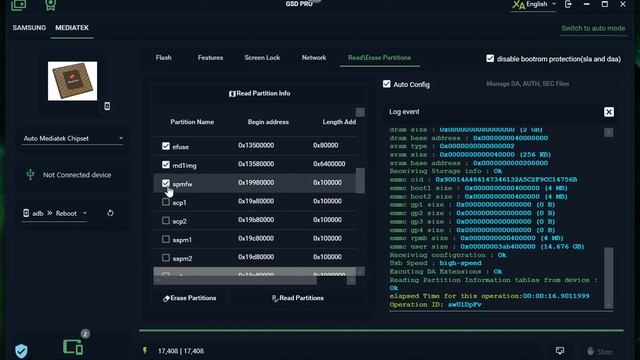Check the sspm2 partition checkbox
The image size is (640, 360).
166,258
